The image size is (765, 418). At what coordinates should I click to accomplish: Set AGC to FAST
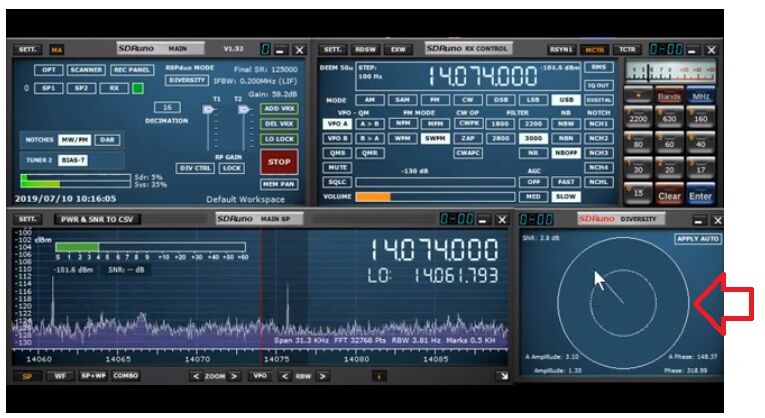pos(566,182)
